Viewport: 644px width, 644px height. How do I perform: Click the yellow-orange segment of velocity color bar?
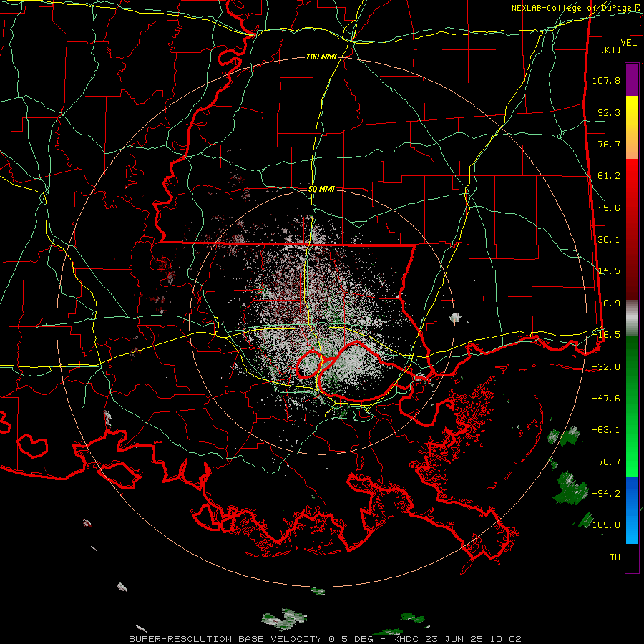pyautogui.click(x=632, y=127)
